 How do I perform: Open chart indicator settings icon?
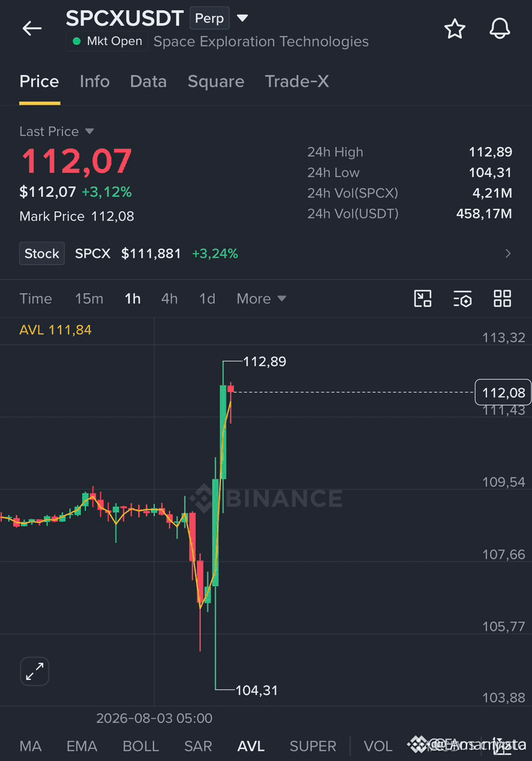462,298
